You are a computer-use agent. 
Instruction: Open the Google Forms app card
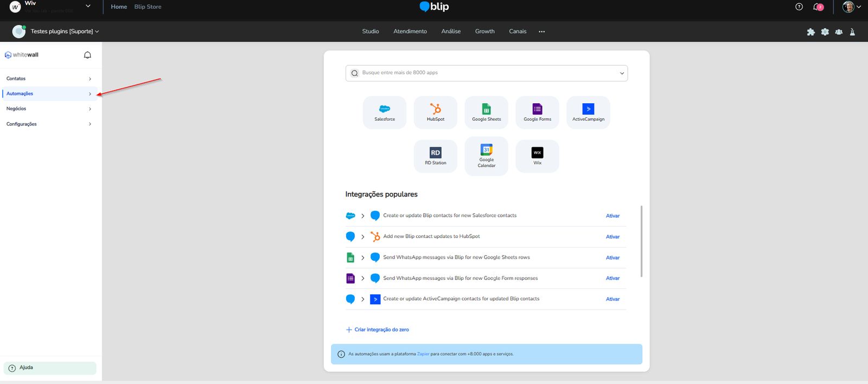pyautogui.click(x=538, y=112)
